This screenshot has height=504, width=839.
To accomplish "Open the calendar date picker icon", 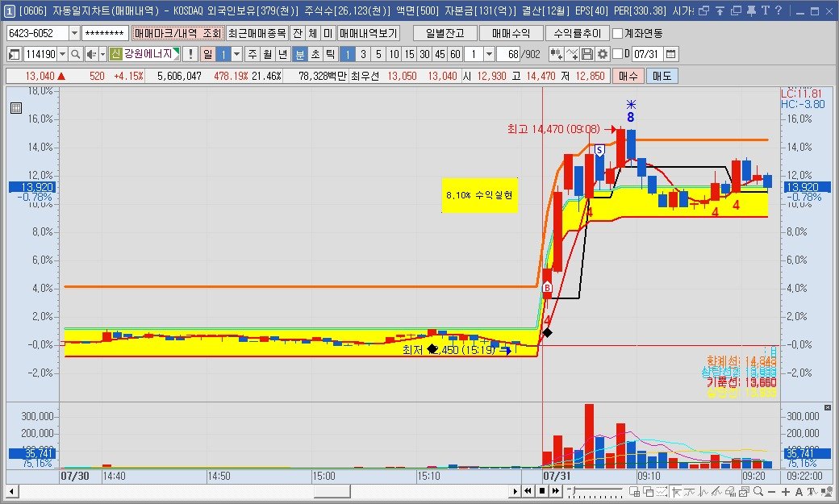I will point(671,54).
